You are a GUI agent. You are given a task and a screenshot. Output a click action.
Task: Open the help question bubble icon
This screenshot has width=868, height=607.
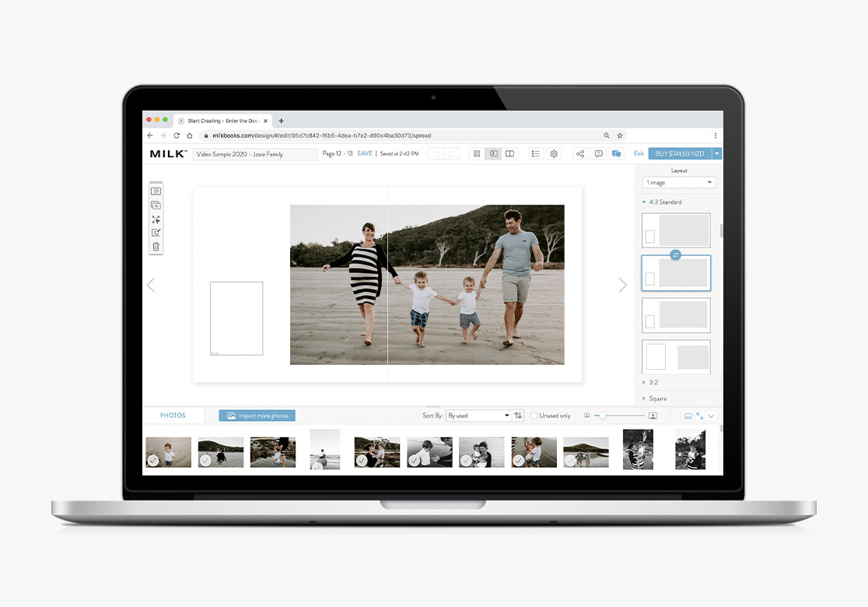point(598,154)
